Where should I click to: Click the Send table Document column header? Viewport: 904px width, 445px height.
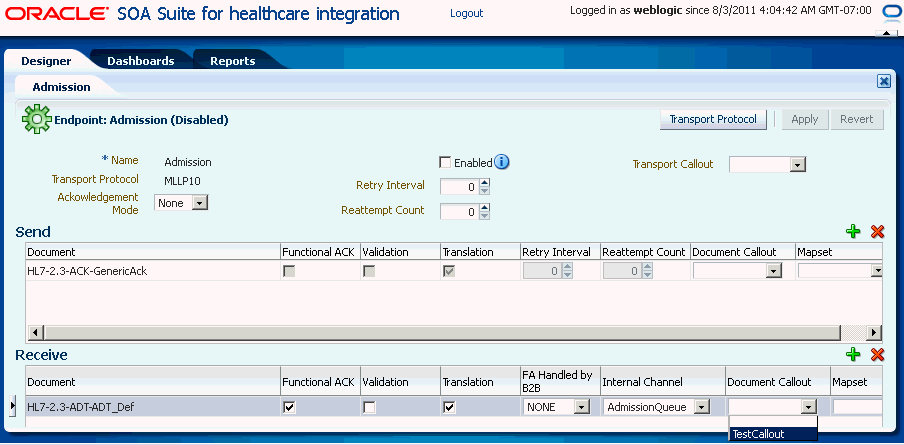point(153,252)
